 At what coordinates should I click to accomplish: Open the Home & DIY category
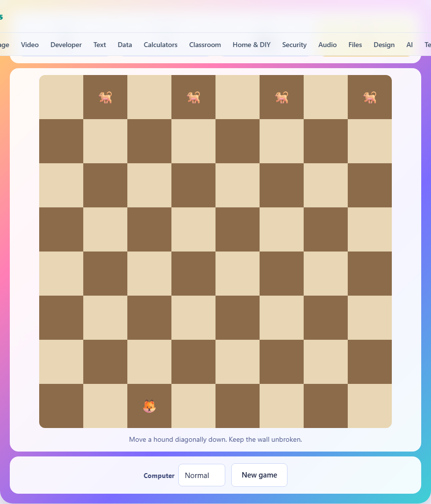(251, 45)
